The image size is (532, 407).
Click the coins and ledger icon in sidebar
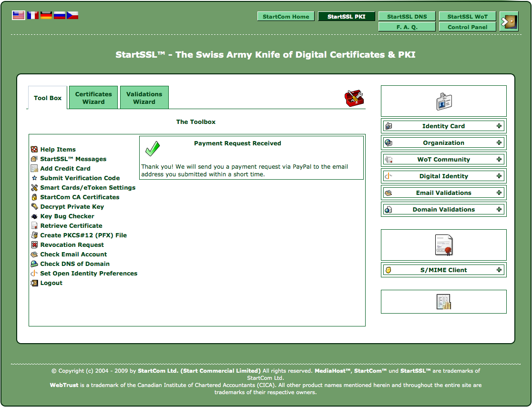(x=444, y=302)
